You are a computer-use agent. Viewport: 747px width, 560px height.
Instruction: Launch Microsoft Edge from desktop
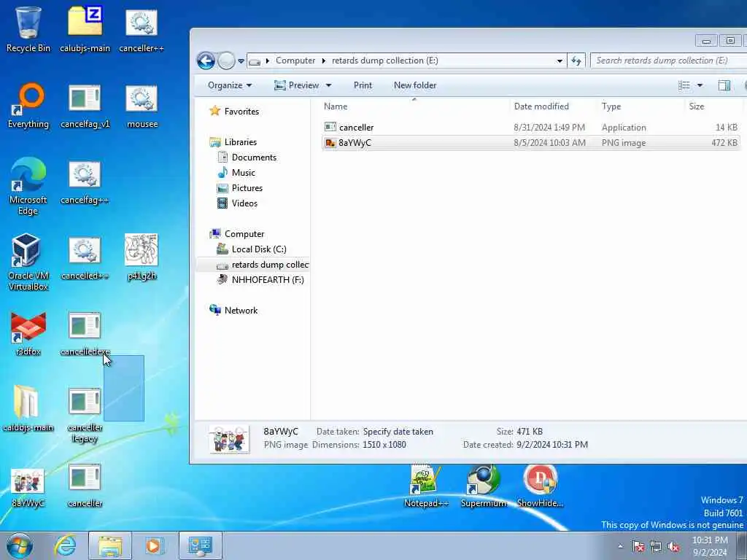click(28, 186)
